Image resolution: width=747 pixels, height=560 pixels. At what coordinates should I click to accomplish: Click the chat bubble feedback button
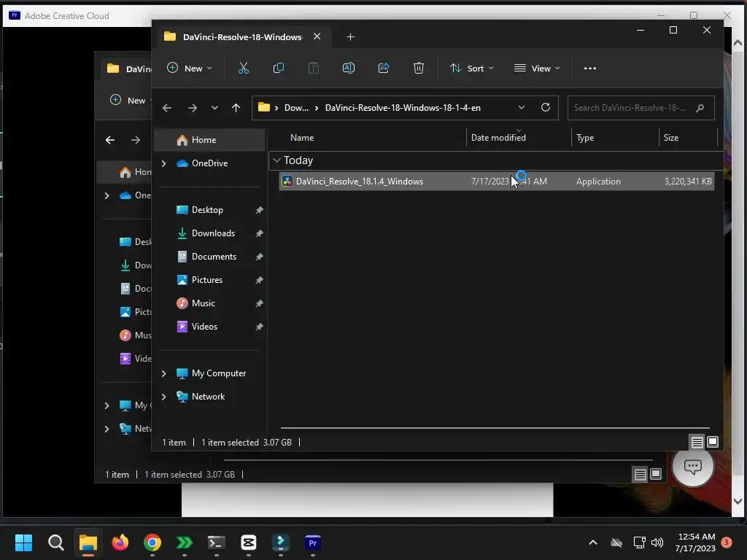(x=692, y=467)
